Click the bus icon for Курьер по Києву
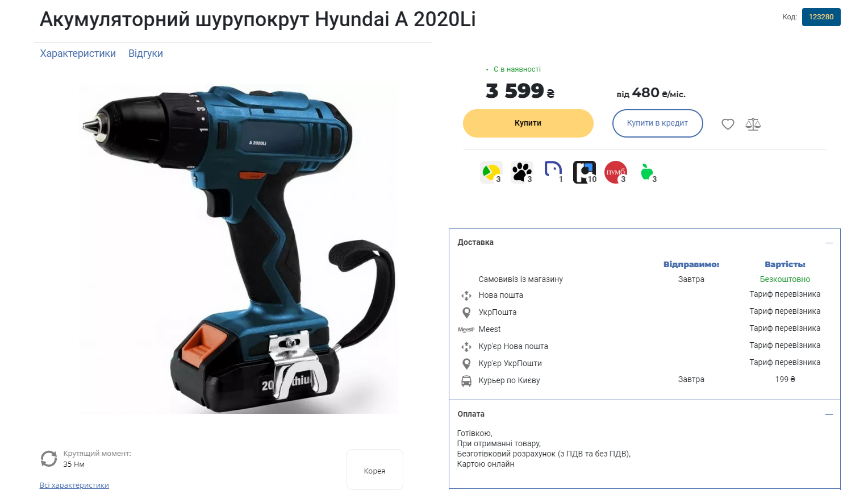The image size is (868, 490). (x=466, y=381)
